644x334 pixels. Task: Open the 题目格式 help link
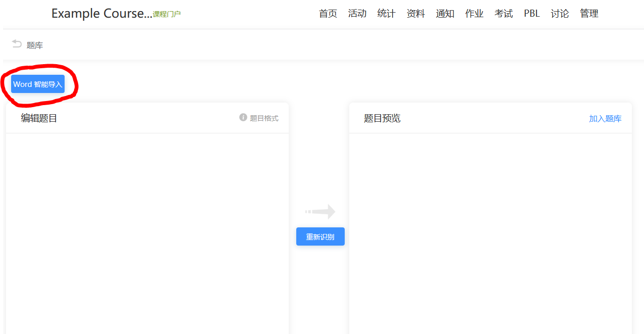tap(264, 118)
